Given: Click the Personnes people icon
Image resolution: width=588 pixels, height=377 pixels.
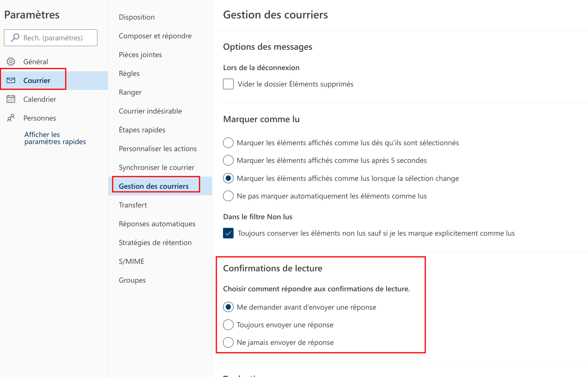Looking at the screenshot, I should (11, 118).
